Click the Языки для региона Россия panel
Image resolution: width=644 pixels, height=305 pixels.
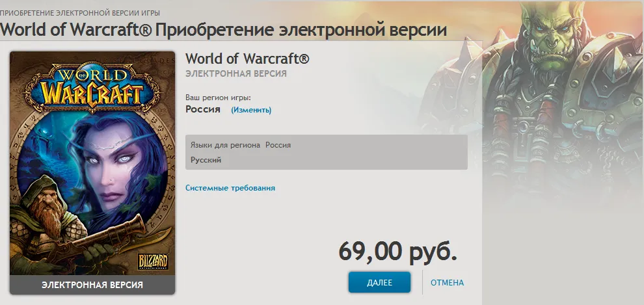pos(326,152)
